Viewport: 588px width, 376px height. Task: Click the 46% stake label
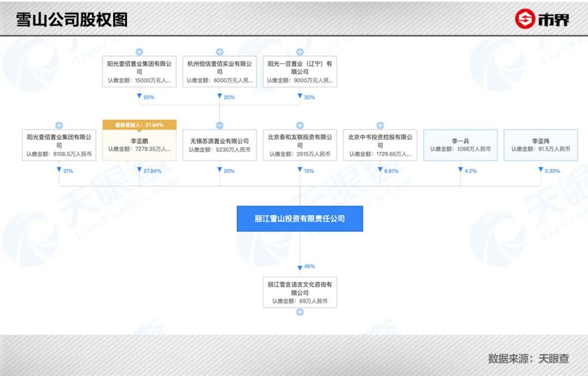(x=309, y=266)
